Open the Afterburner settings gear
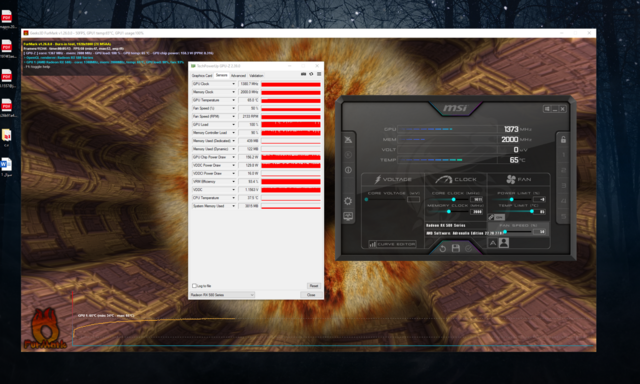This screenshot has height=384, width=640. click(x=348, y=201)
